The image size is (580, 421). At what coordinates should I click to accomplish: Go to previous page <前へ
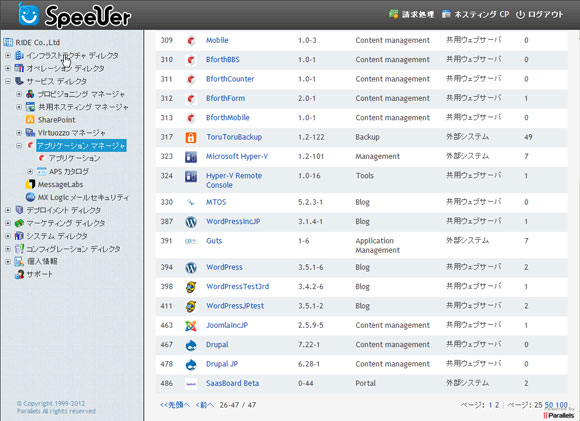coord(205,405)
